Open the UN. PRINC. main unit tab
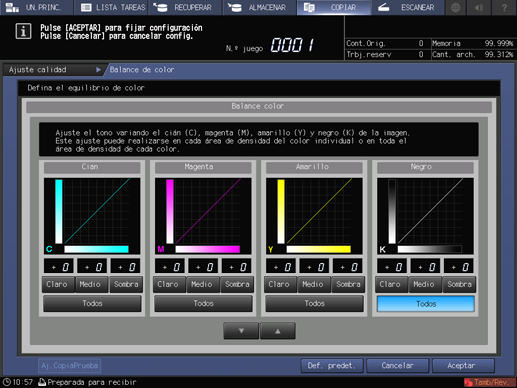Image resolution: width=517 pixels, height=388 pixels. pyautogui.click(x=36, y=7)
